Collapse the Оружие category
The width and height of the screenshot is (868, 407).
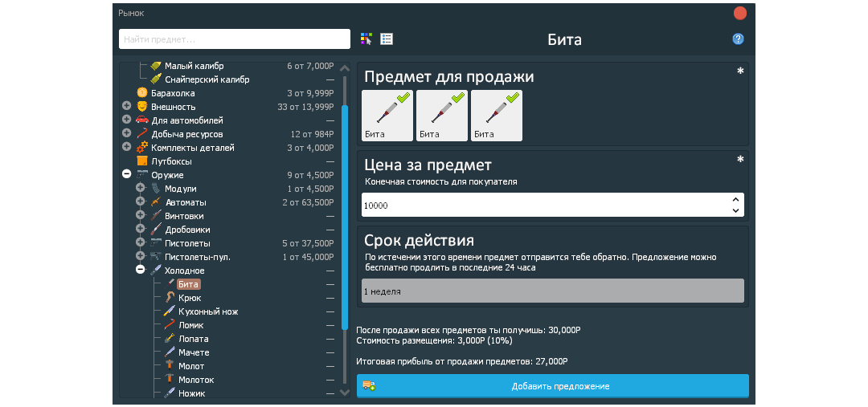click(x=126, y=175)
